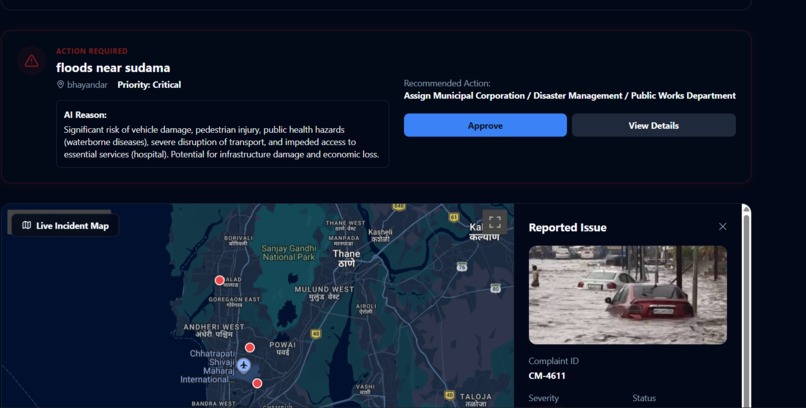Screen dimensions: 806x408
Task: Open the flooded street photo thumbnail
Action: [628, 295]
